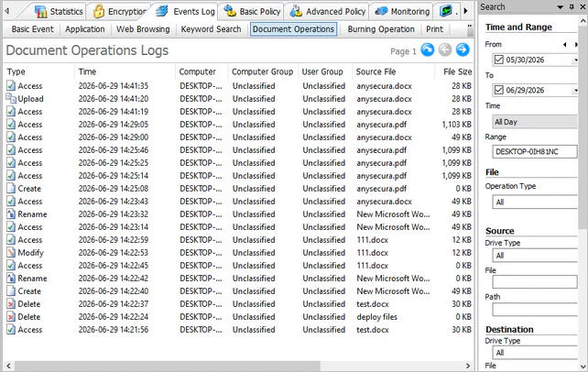588x372 pixels.
Task: Click Rename icon for 14:23:32 row
Action: 11,213
